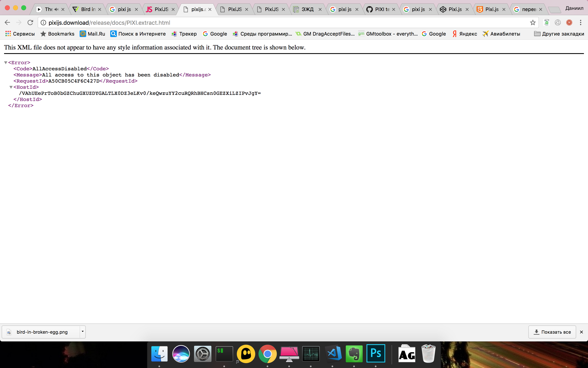Viewport: 588px width, 368px height.
Task: Switch to Google Chrome in dock
Action: coord(267,354)
